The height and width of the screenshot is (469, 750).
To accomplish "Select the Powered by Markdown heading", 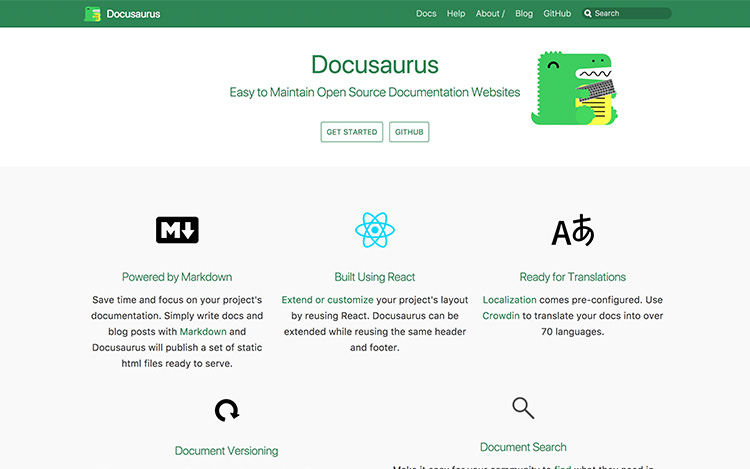I will (x=177, y=277).
